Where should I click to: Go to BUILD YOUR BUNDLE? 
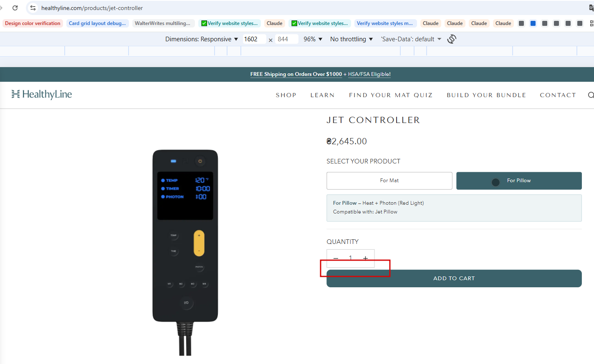pyautogui.click(x=486, y=95)
